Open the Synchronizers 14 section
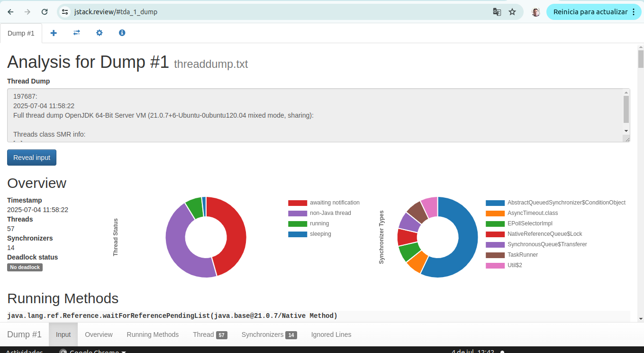 click(x=269, y=334)
